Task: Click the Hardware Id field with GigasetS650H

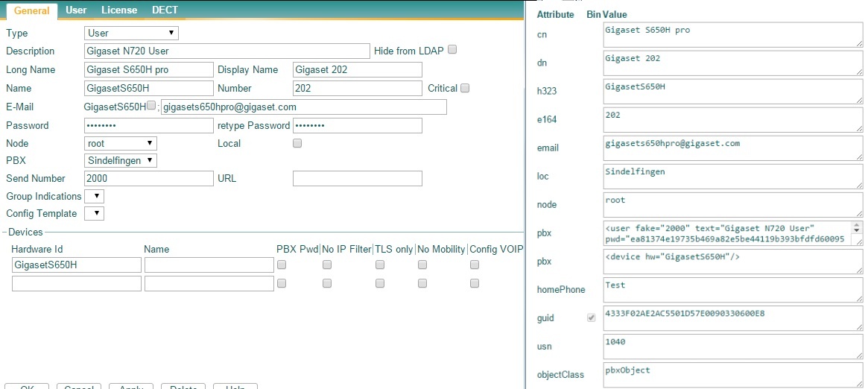Action: tap(77, 265)
